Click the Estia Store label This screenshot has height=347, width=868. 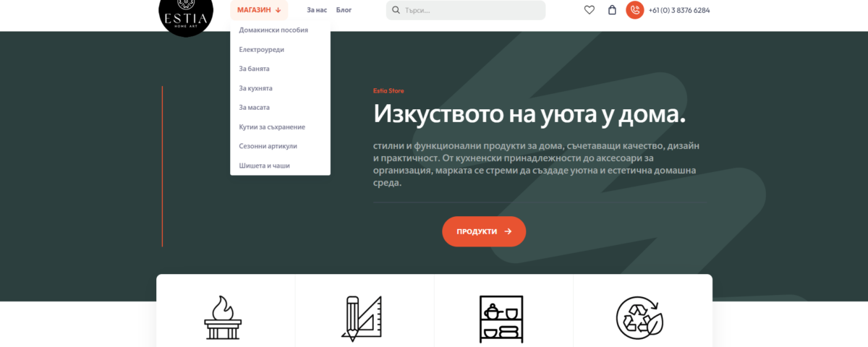click(388, 91)
